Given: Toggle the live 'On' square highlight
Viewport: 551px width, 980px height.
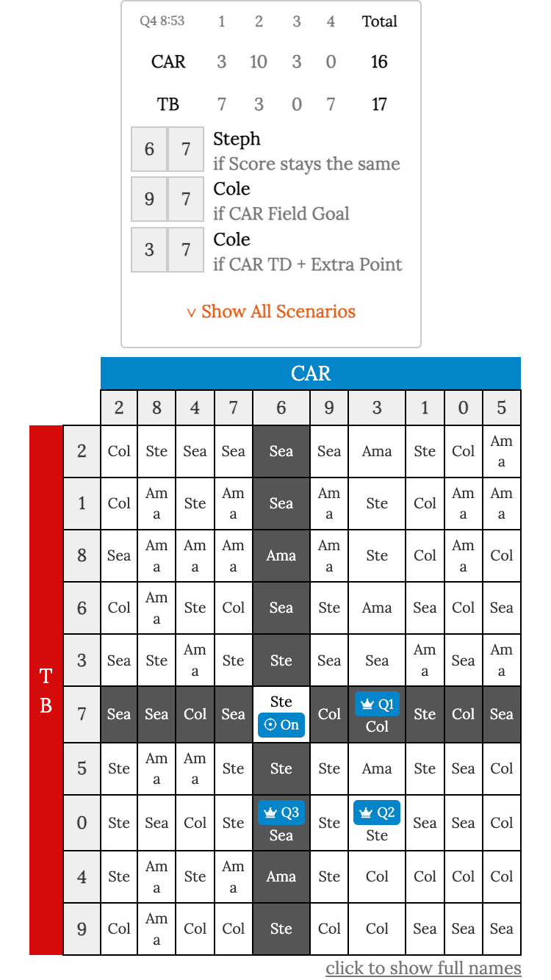Looking at the screenshot, I should point(281,714).
